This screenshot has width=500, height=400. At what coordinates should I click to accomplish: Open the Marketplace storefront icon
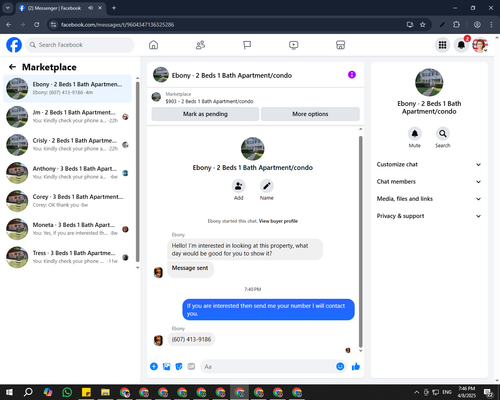tap(340, 45)
